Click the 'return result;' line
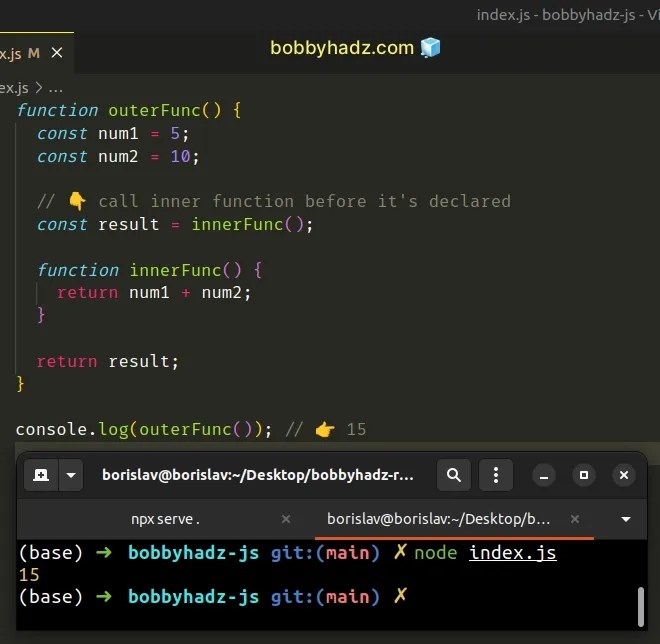Viewport: 660px width, 644px height. click(108, 362)
